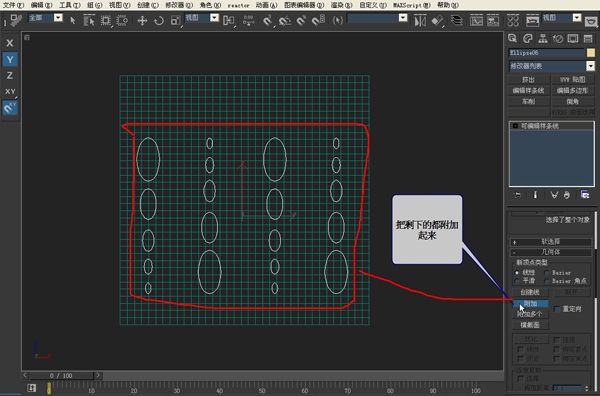Toggle the XY snaps axis-constraint icon
Viewport: 600px width, 396px height.
click(10, 108)
